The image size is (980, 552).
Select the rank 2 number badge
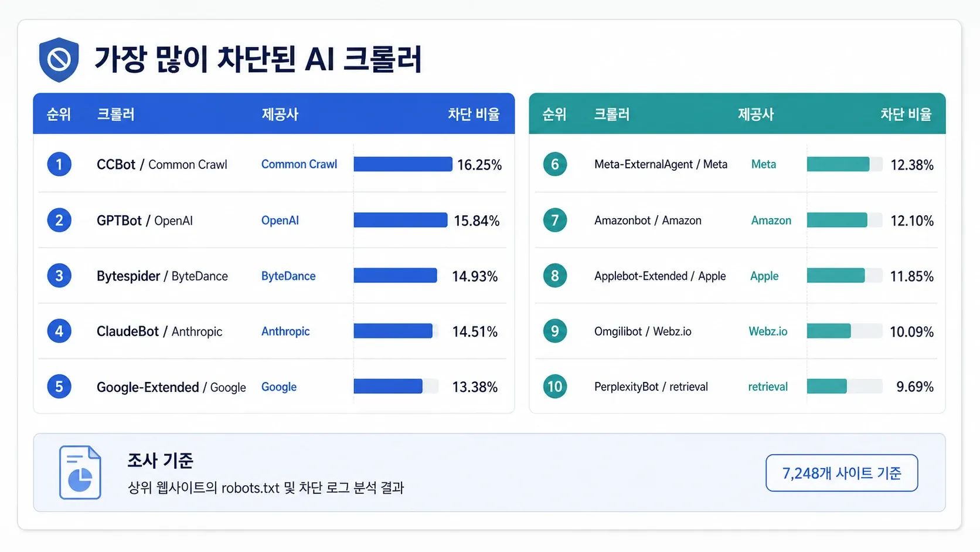(x=59, y=221)
